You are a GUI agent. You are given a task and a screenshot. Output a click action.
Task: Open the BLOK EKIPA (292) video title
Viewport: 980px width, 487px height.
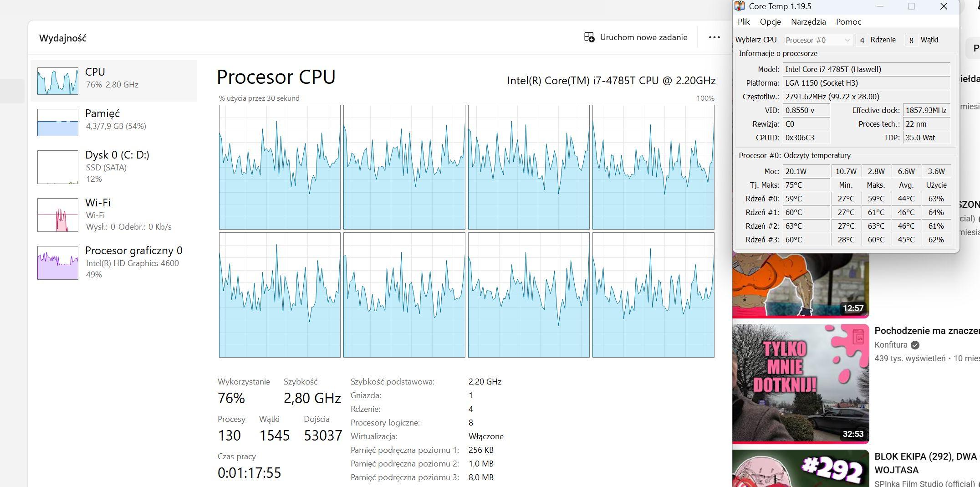click(927, 463)
